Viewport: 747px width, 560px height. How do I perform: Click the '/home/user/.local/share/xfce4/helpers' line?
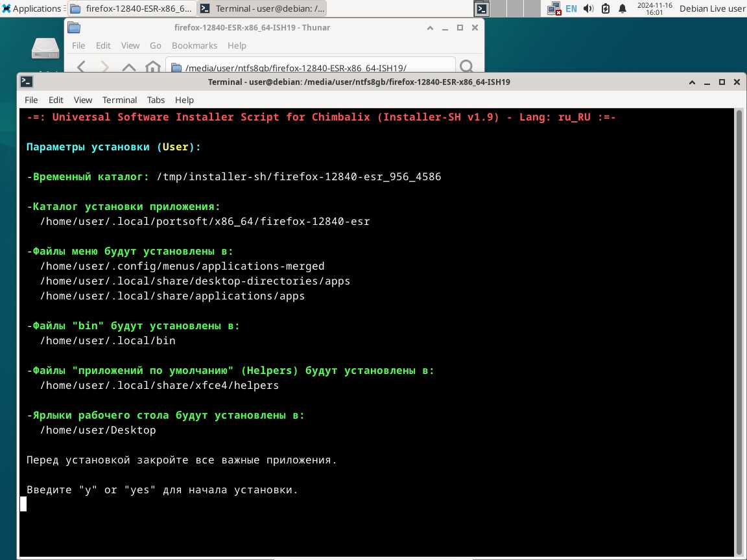pos(160,385)
